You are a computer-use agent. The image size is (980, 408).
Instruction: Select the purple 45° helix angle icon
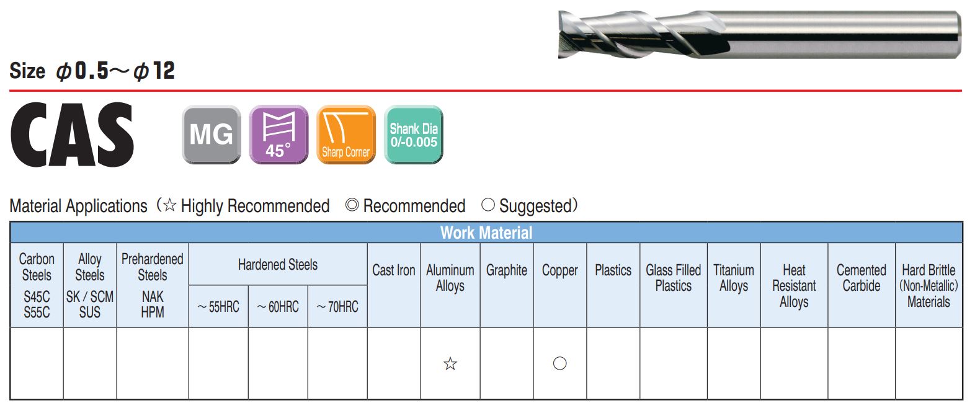pyautogui.click(x=278, y=135)
